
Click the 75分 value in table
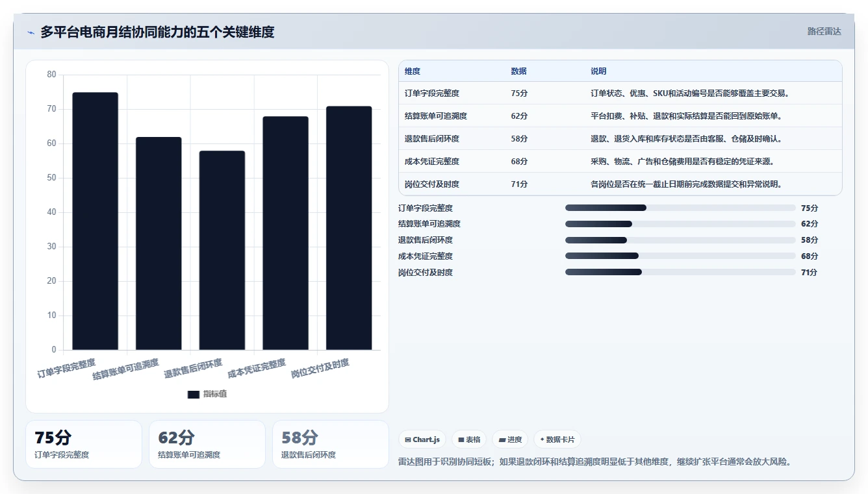(520, 93)
